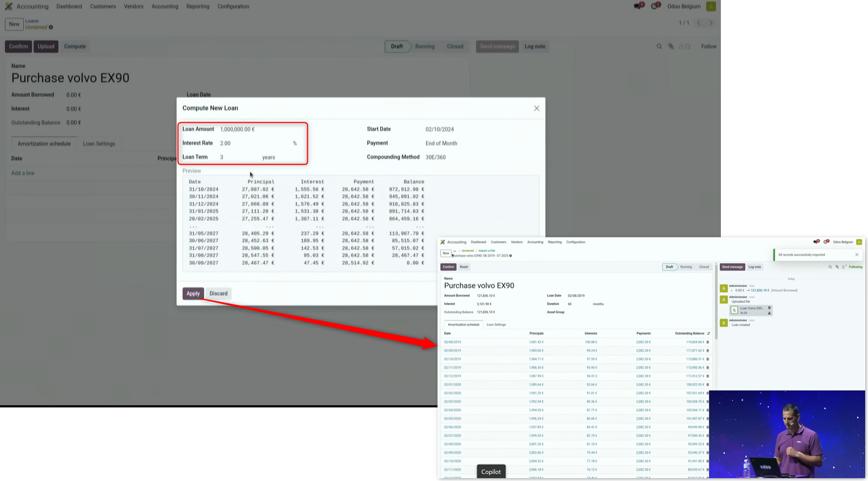
Task: Close the Compute New Loan dialog
Action: [536, 108]
